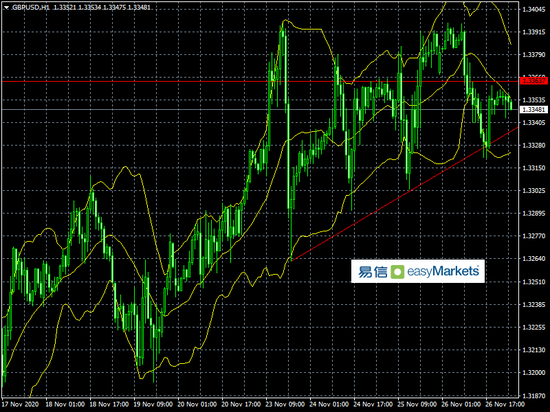The height and width of the screenshot is (412, 550).
Task: Click the 1.32255 price axis label
Action: [x=534, y=327]
